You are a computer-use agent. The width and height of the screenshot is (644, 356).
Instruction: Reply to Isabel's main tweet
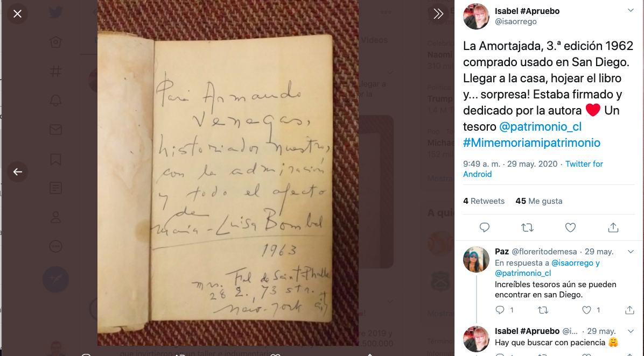(485, 227)
